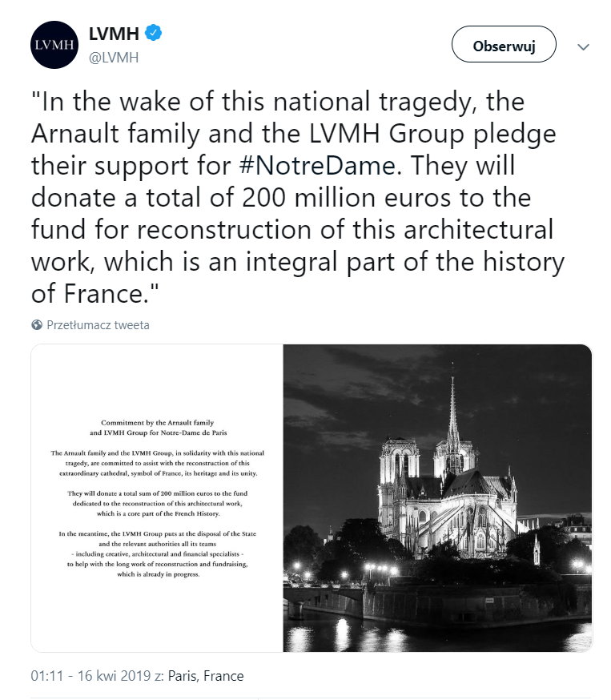
Task: Click the LVMH round profile avatar
Action: tap(54, 45)
